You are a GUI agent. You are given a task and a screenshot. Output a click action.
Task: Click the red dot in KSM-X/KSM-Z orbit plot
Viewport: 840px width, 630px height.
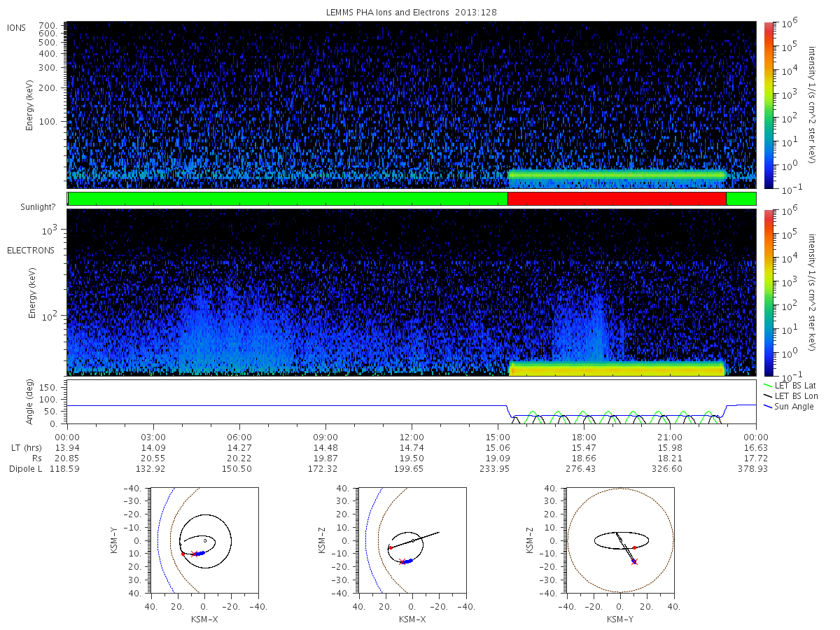(390, 547)
